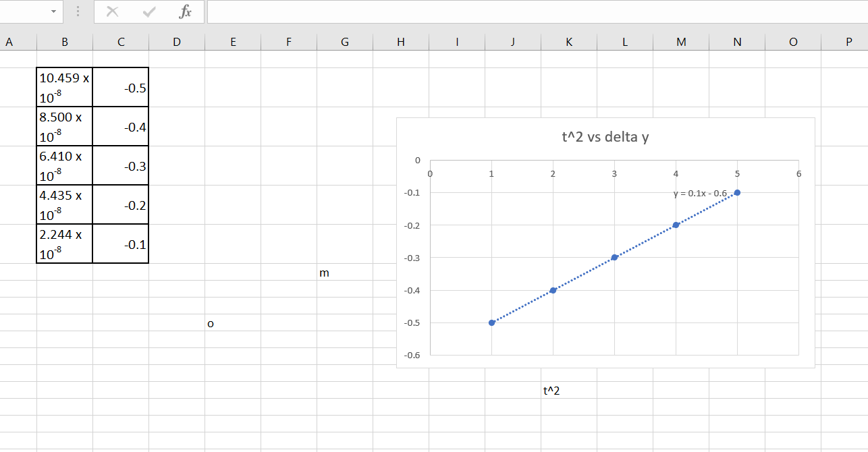Click the cell labeled 'o'
The width and height of the screenshot is (868, 452).
click(211, 323)
